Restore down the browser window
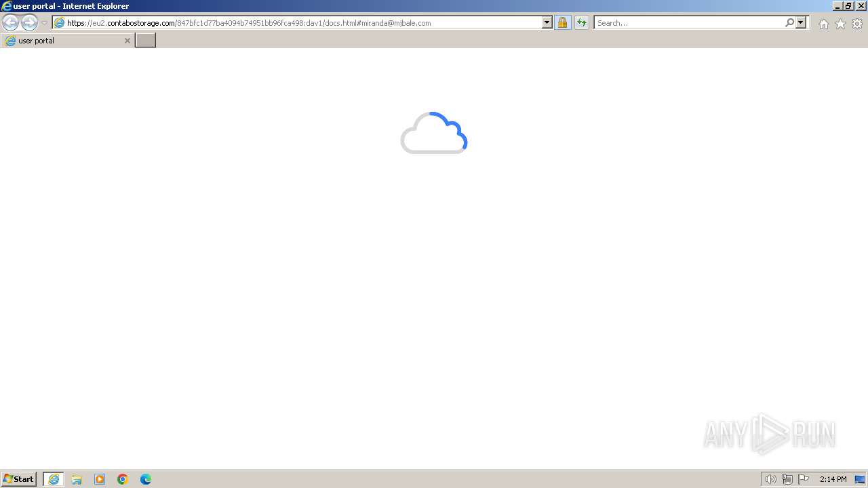868x488 pixels. click(x=848, y=6)
